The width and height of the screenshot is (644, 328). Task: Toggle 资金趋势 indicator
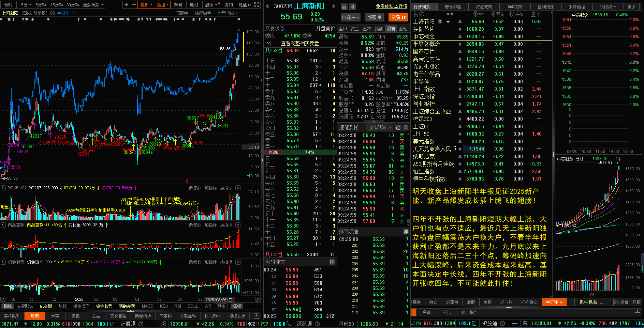[x=104, y=306]
